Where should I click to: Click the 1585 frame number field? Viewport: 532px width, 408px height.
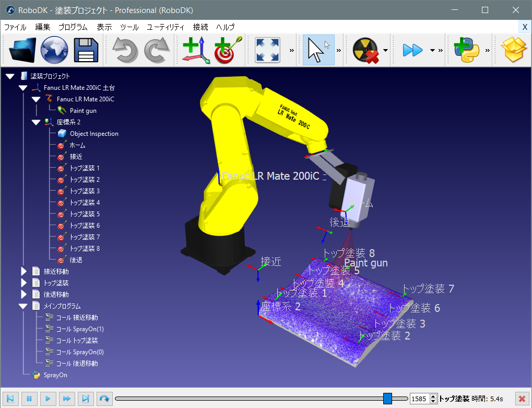[x=420, y=399]
